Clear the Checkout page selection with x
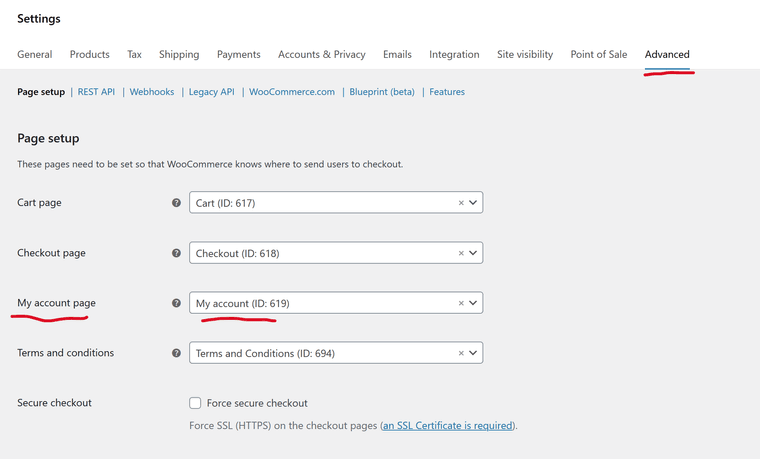The width and height of the screenshot is (760, 459). [x=461, y=253]
